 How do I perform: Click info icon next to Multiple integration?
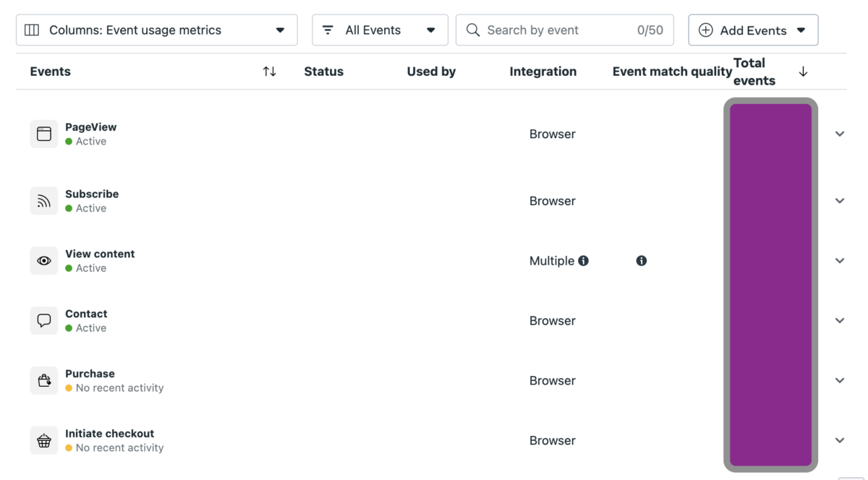tap(583, 261)
